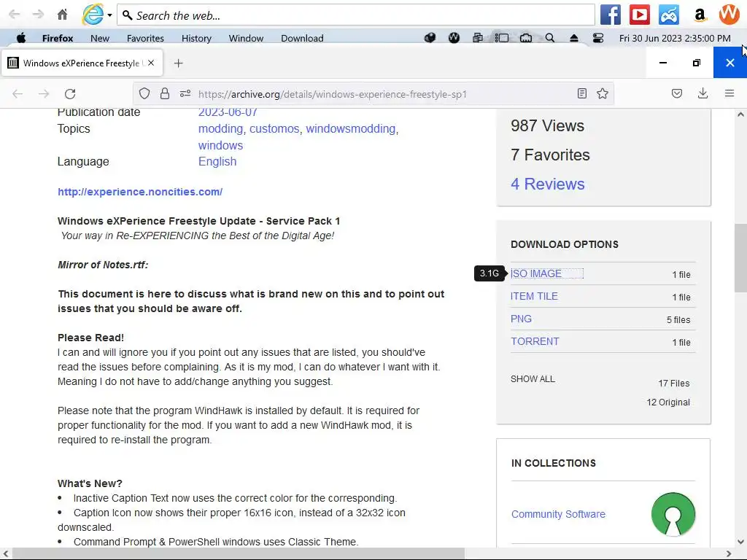Expand the PNG download option
747x560 pixels.
tap(521, 319)
